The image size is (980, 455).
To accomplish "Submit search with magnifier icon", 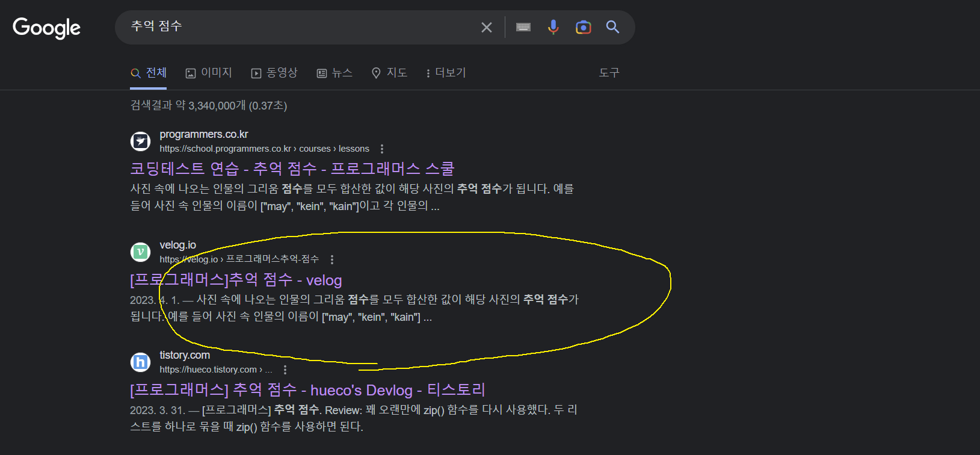I will pyautogui.click(x=612, y=26).
